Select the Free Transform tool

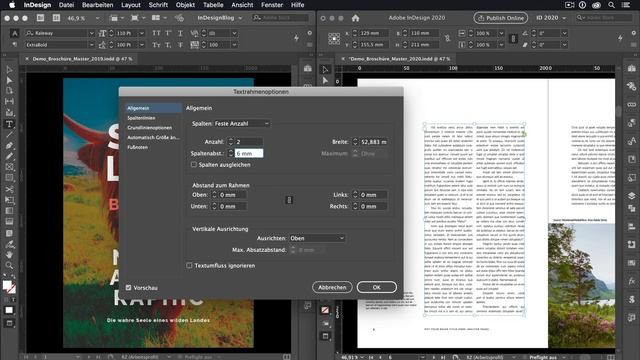point(9,200)
